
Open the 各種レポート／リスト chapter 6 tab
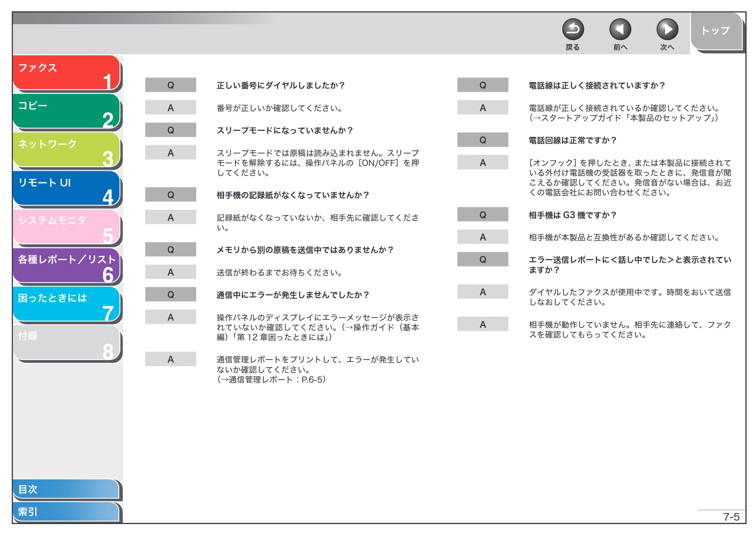click(x=67, y=265)
